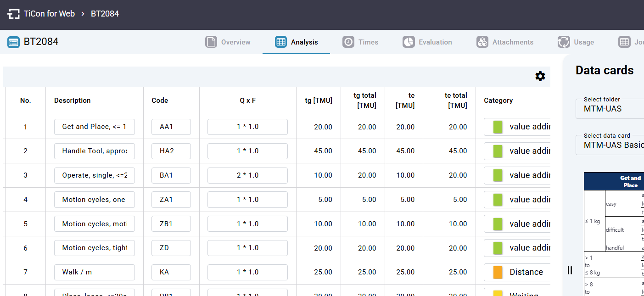Click the BT2084 document icon
Image resolution: width=644 pixels, height=296 pixels.
(13, 42)
